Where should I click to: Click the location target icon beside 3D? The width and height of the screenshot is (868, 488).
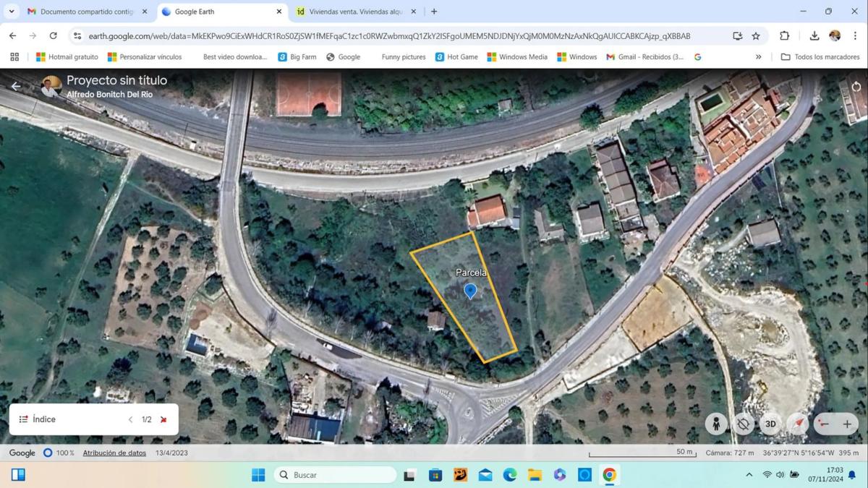pos(743,424)
